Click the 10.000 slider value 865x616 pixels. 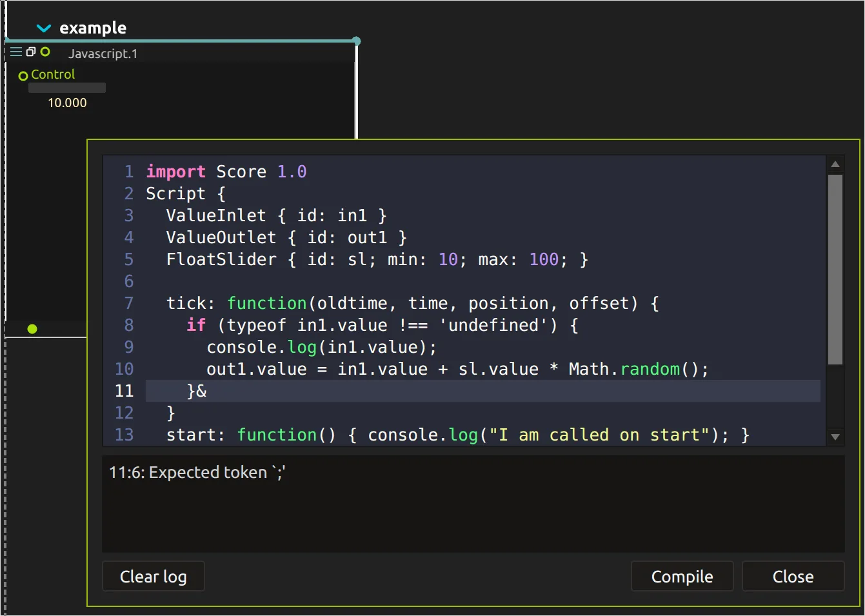[x=67, y=103]
